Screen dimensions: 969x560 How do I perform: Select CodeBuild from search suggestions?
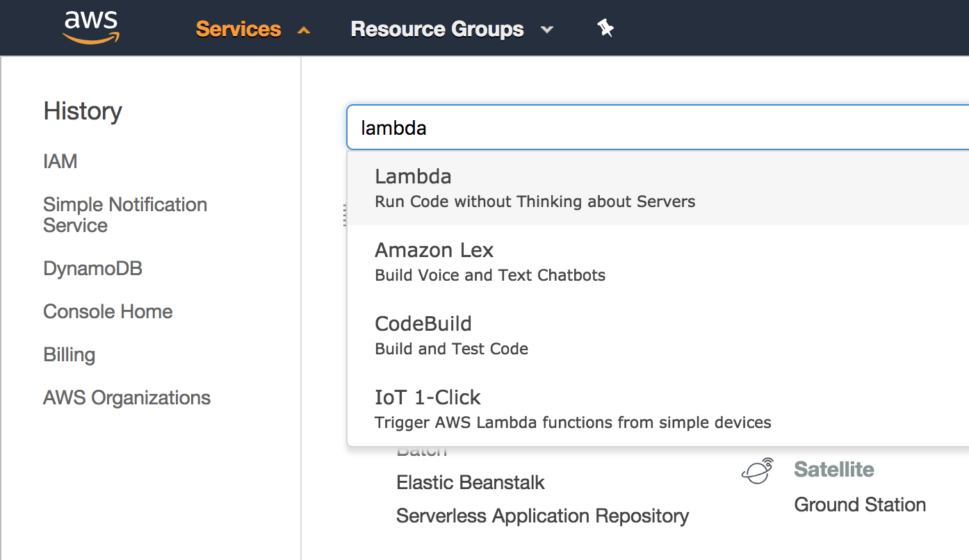pyautogui.click(x=658, y=335)
